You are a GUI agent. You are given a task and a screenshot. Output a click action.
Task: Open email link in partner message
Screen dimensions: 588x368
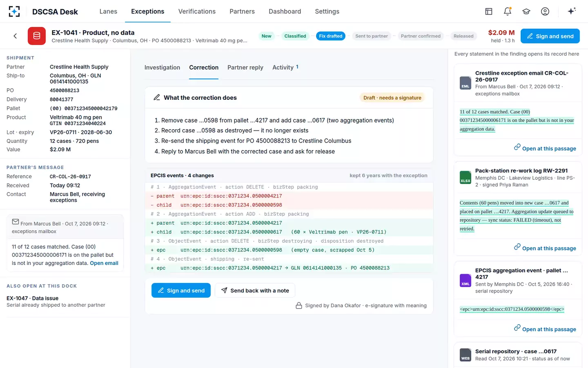104,263
